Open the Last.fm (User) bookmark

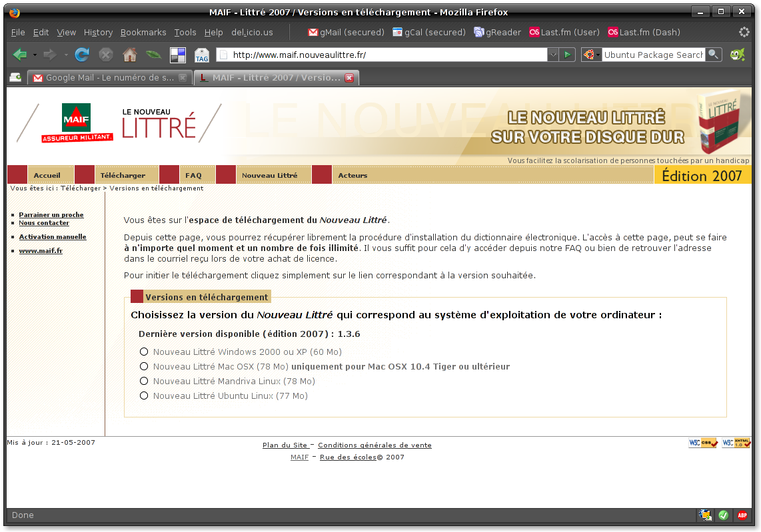coord(564,33)
